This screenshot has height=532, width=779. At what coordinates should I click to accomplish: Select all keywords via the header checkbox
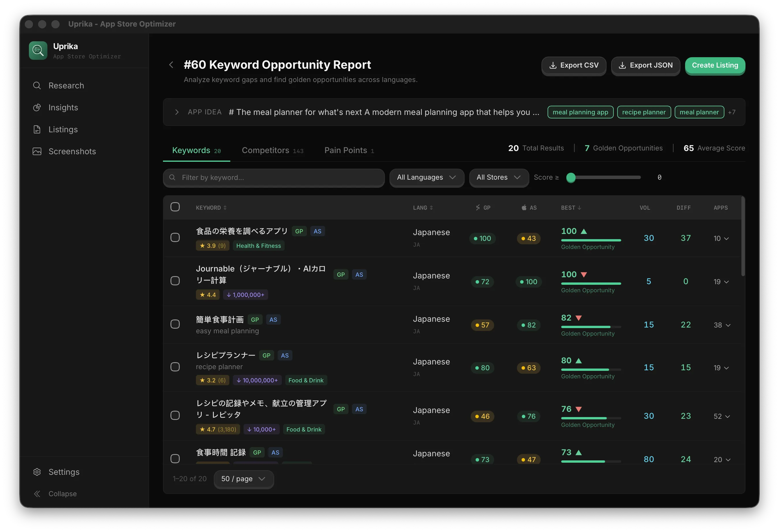[175, 207]
